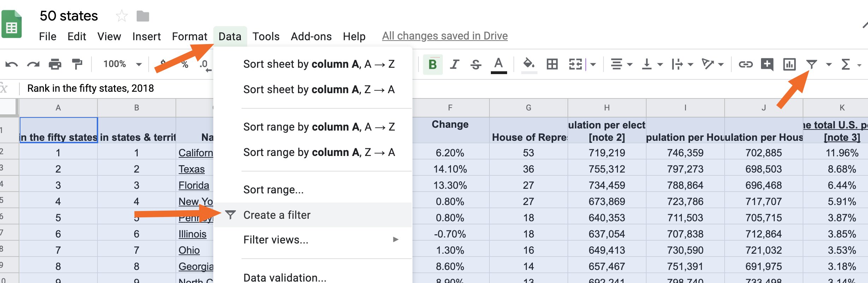The width and height of the screenshot is (868, 283).
Task: Insert a link using chain icon
Action: tap(745, 64)
